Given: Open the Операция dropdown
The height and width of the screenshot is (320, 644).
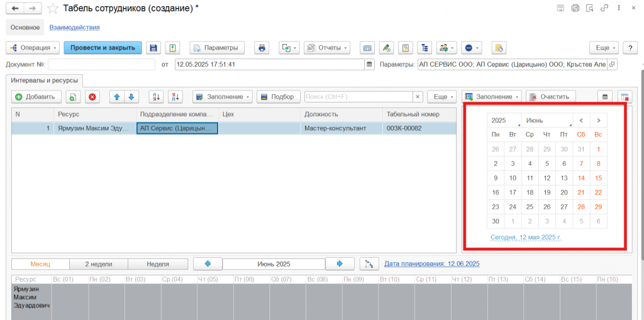Looking at the screenshot, I should point(33,48).
